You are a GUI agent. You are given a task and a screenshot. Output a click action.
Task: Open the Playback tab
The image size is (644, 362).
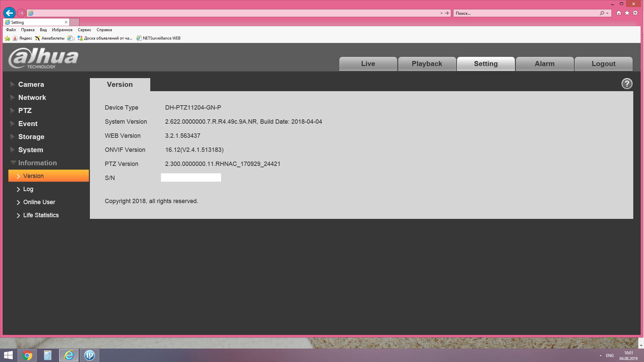427,64
